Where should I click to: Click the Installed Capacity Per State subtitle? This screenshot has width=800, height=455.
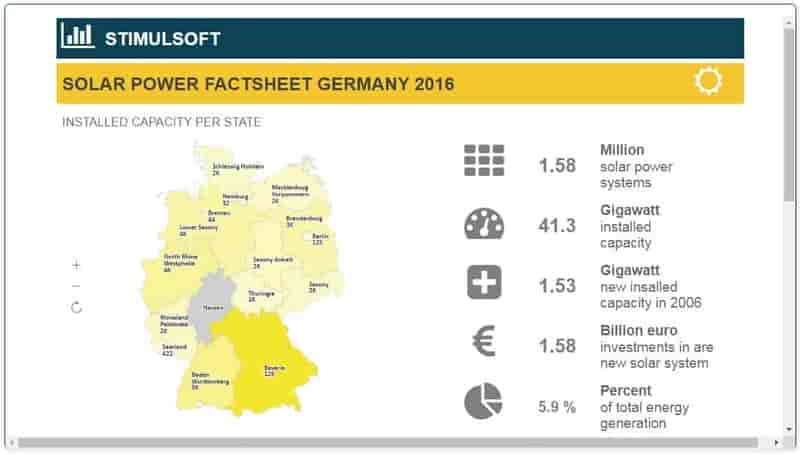(161, 122)
